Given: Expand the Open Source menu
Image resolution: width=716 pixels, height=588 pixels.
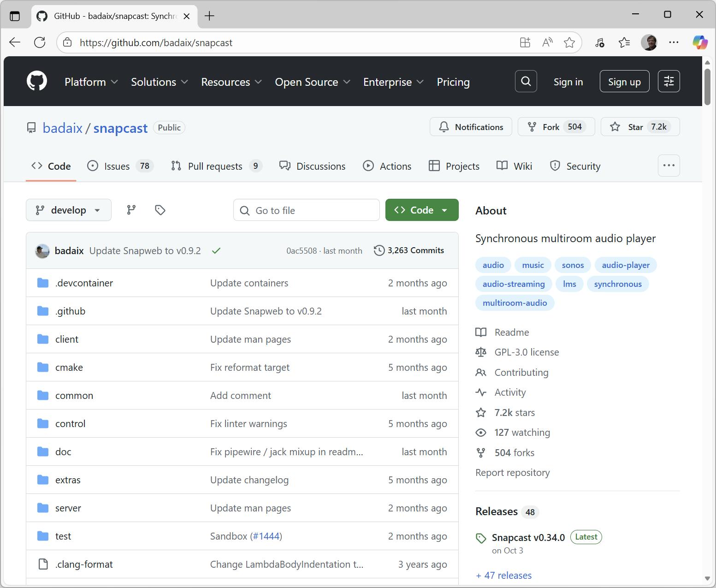Looking at the screenshot, I should (313, 82).
